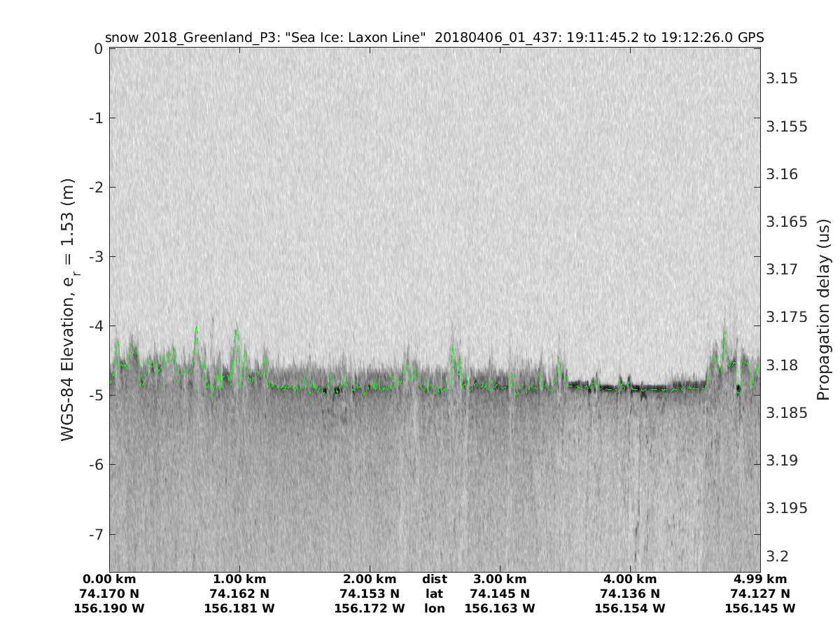Click the "dist" legend text on x-axis
This screenshot has height=630, width=840.
pos(435,579)
